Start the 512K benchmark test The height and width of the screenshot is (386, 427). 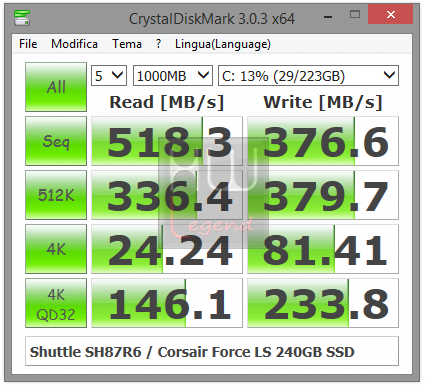pos(56,195)
